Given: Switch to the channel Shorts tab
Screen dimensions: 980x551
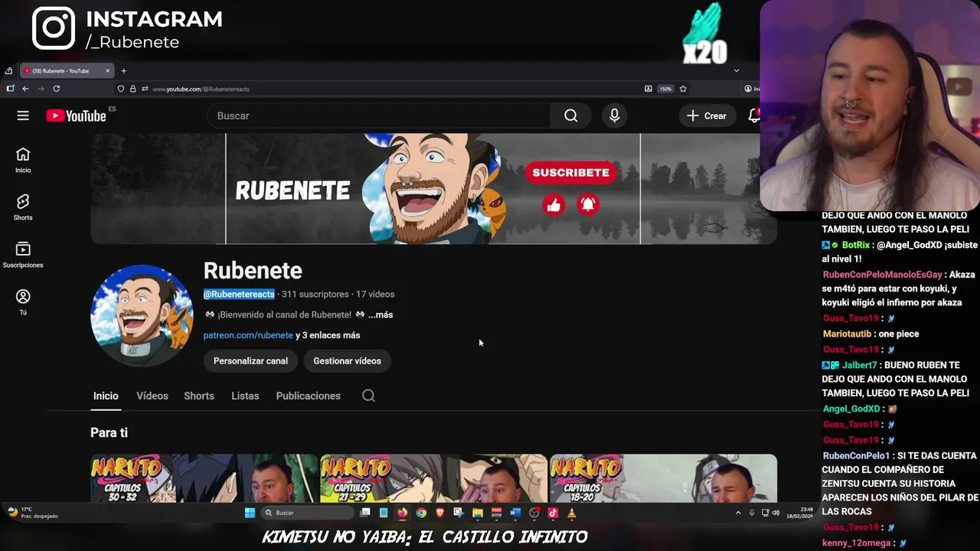Looking at the screenshot, I should 199,396.
